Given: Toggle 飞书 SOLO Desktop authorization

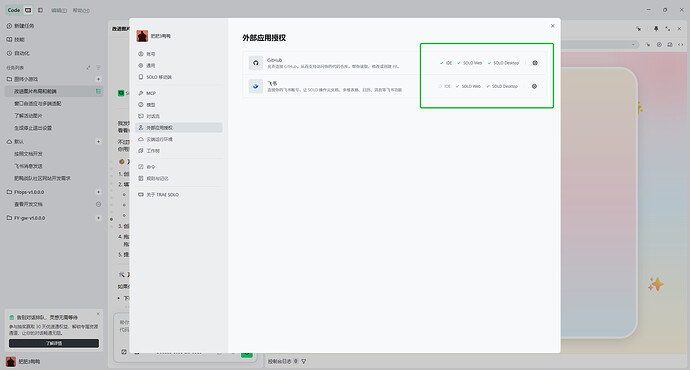Looking at the screenshot, I should point(502,86).
